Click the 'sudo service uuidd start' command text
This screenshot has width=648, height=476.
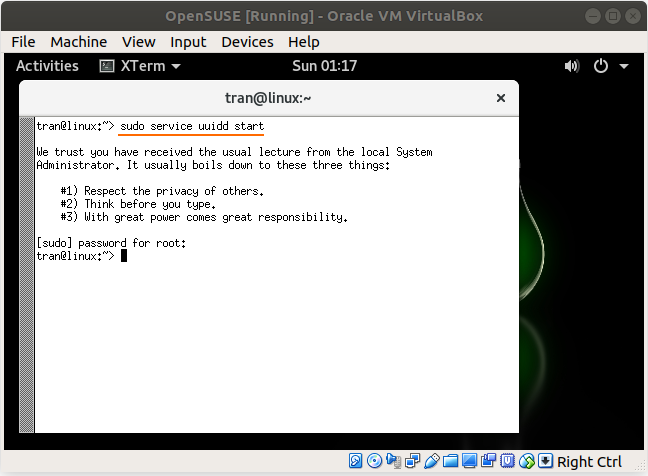click(x=192, y=126)
